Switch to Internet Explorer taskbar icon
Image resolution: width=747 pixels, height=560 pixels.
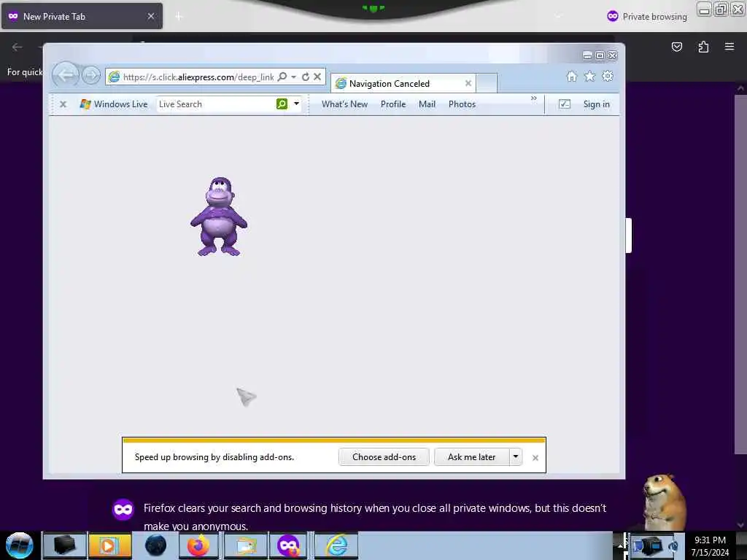(x=336, y=545)
